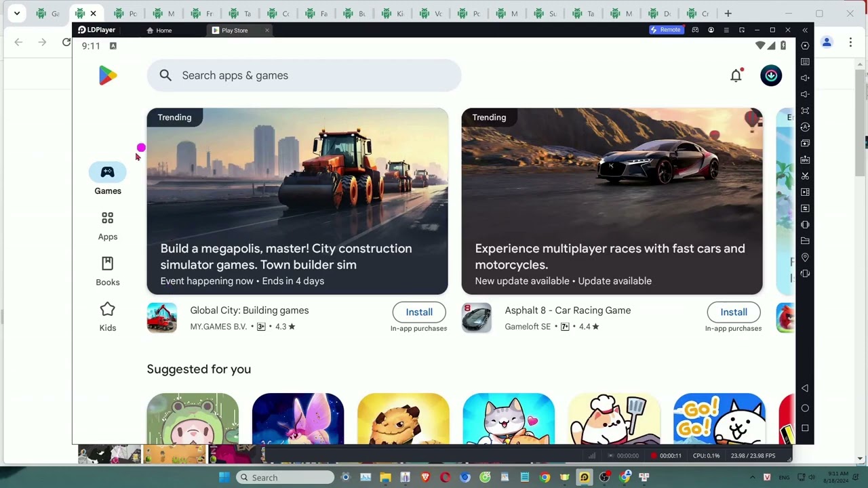868x488 pixels.
Task: Click LDPlayer mini-window mode icon
Action: [742, 30]
